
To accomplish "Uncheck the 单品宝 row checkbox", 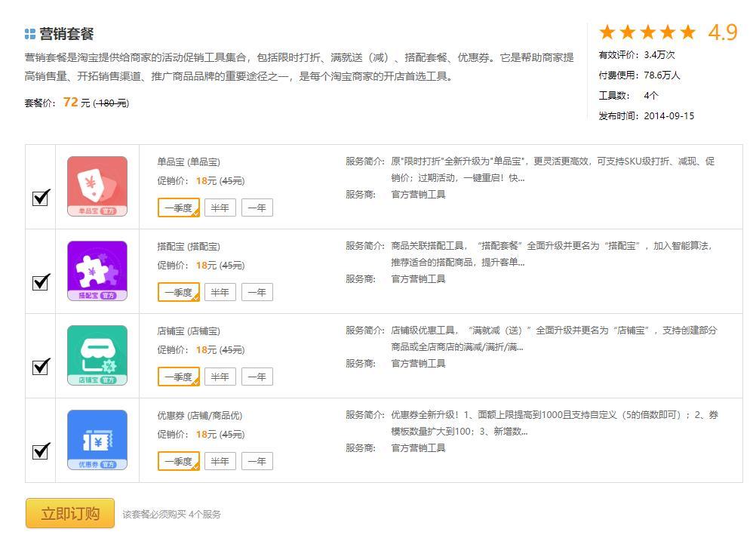I will click(x=41, y=197).
